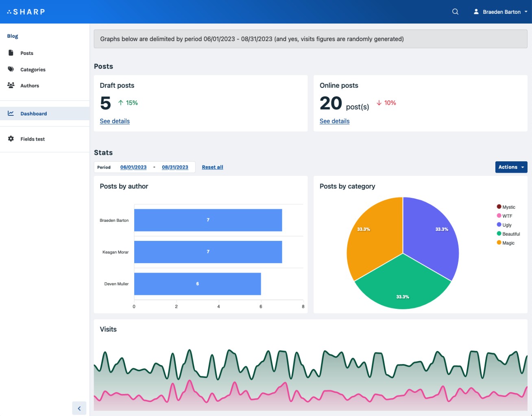The width and height of the screenshot is (532, 416).
Task: Click the Categories tags icon
Action: point(11,69)
